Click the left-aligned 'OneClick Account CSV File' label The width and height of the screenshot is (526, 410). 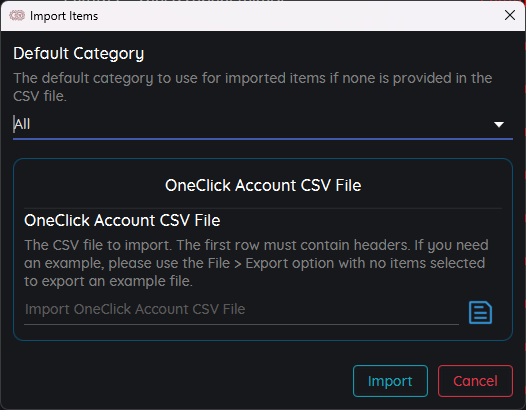tap(122, 221)
